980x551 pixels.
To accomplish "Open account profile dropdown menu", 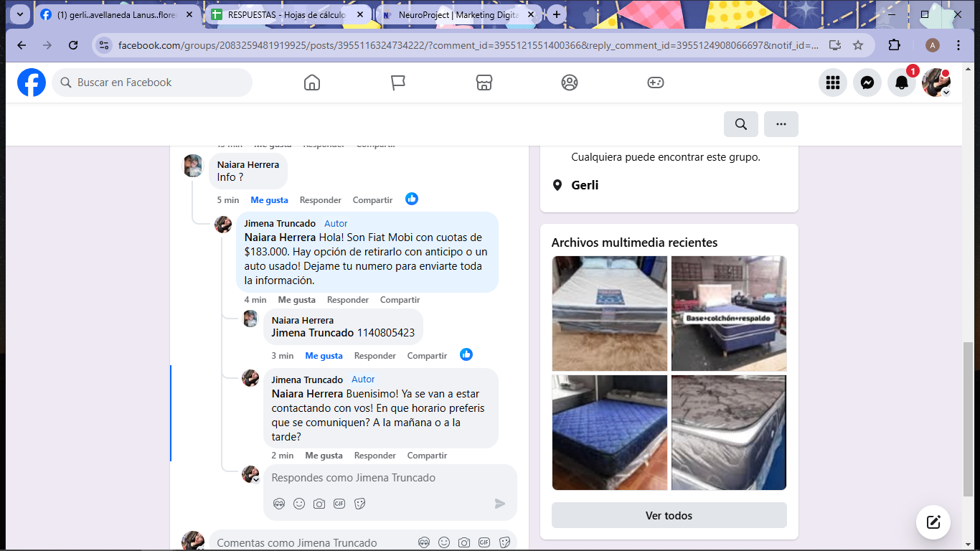I will pos(936,83).
